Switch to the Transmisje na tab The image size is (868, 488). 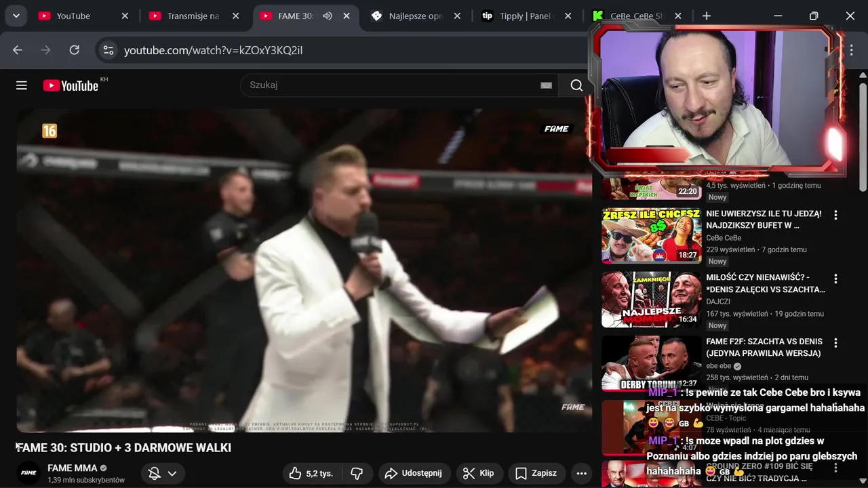click(x=194, y=16)
